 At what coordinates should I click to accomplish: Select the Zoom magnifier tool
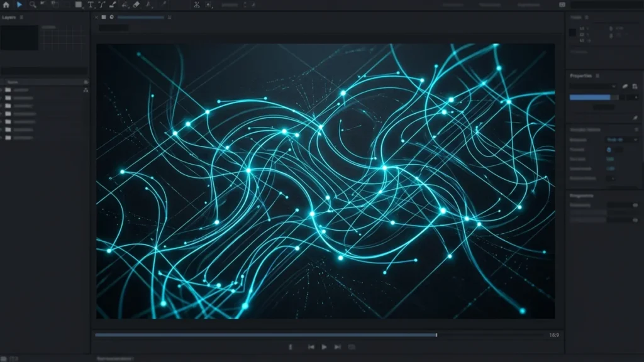click(33, 5)
